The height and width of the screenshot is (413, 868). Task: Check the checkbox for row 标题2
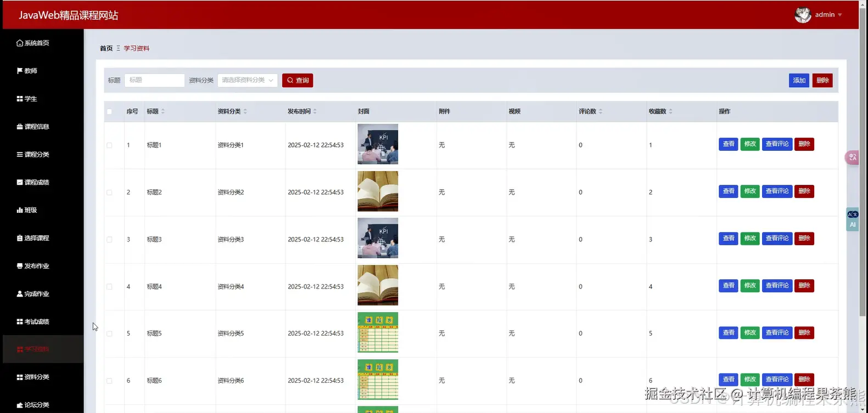(x=109, y=193)
